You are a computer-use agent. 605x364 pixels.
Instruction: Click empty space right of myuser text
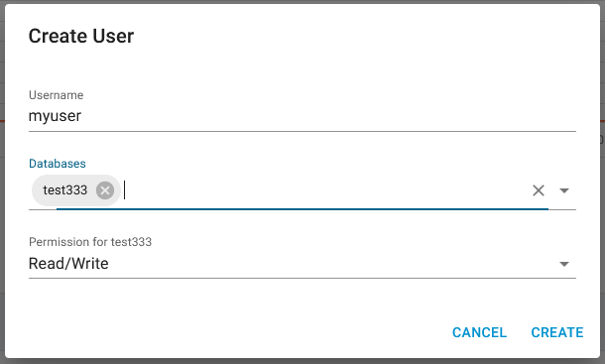328,116
